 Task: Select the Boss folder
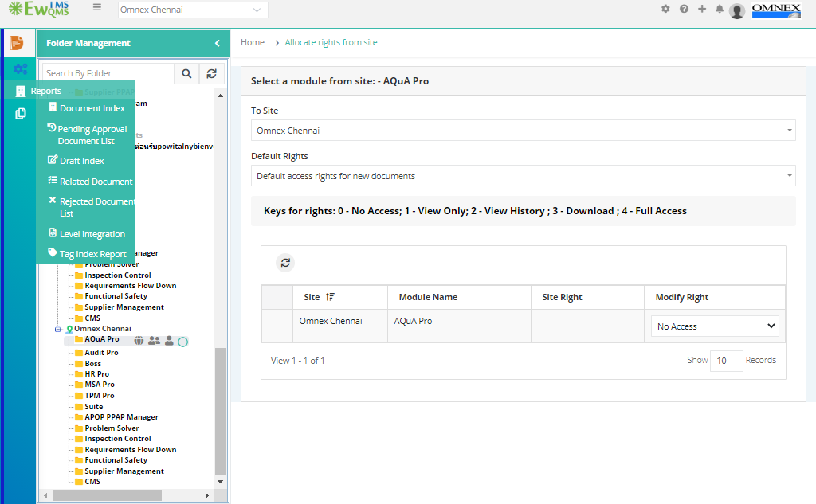(93, 364)
